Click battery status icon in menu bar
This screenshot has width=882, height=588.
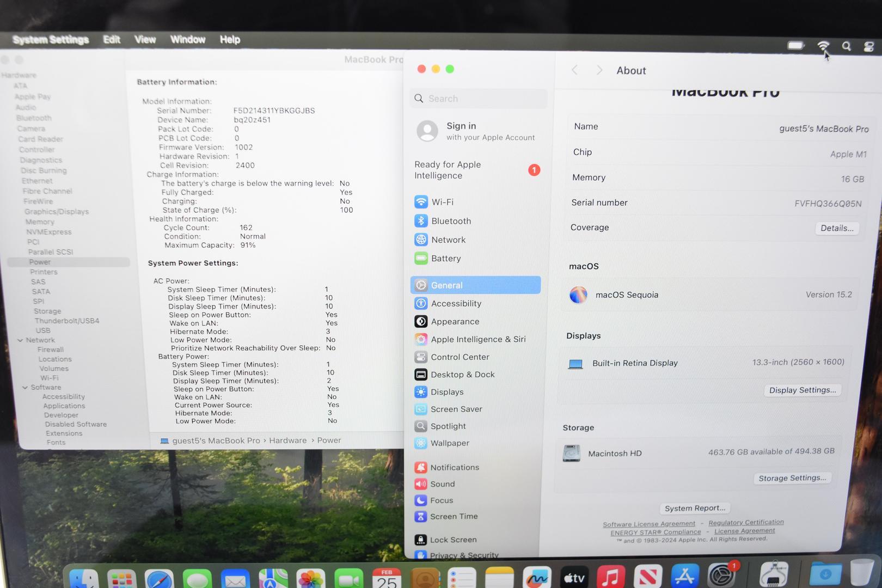point(796,45)
